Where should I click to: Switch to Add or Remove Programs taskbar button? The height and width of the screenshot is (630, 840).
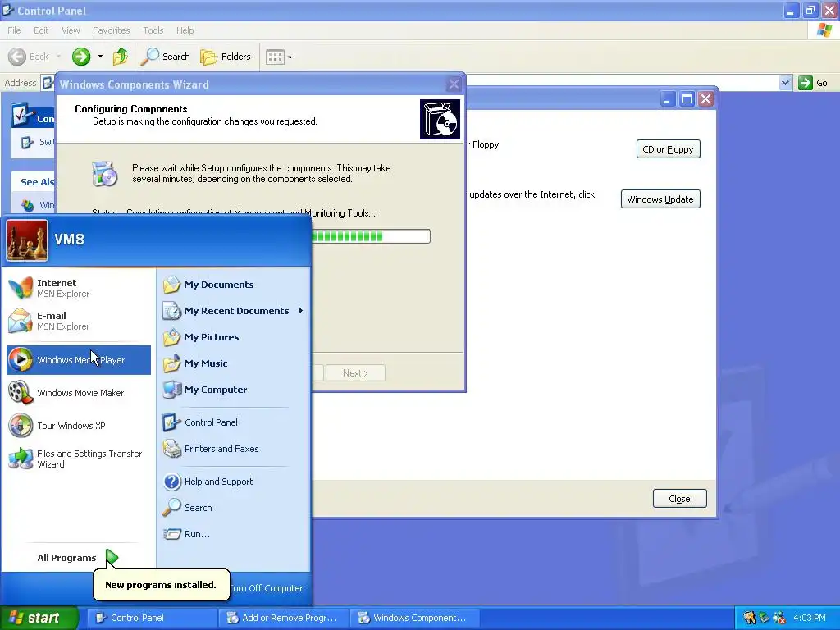tap(283, 618)
